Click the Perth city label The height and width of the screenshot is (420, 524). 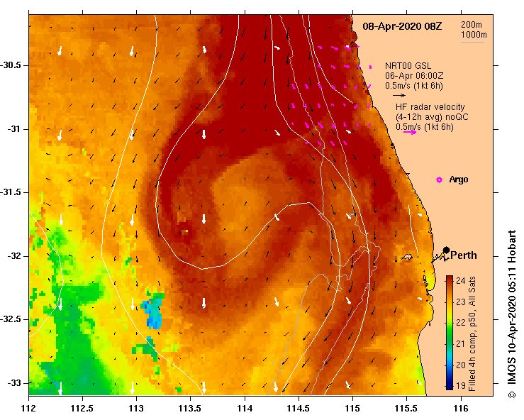tap(464, 255)
